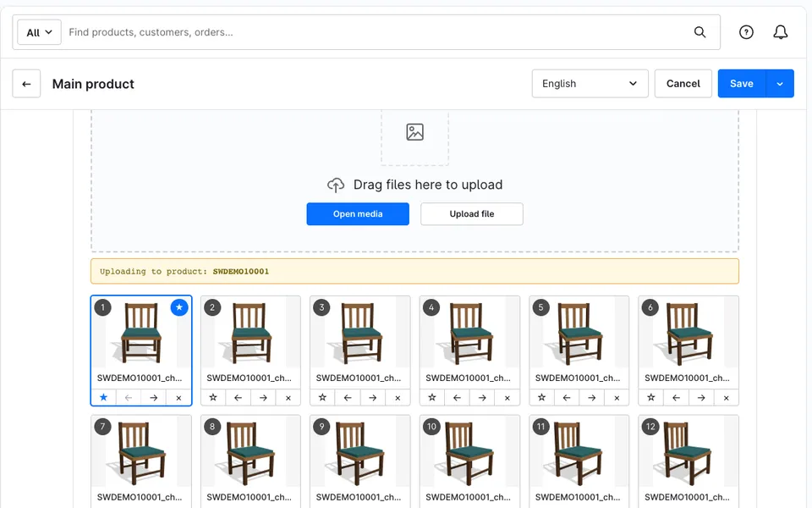Go back using the arrow beside Main product
Screen dimensions: 812x508
(26, 84)
